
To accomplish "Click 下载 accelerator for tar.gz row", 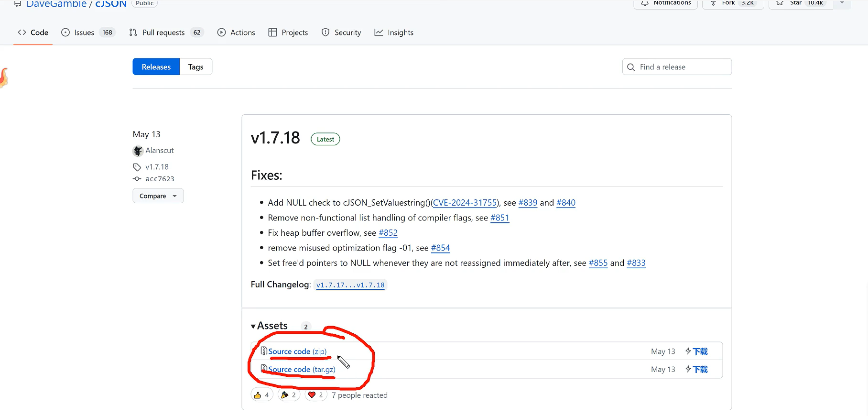I will tap(696, 370).
